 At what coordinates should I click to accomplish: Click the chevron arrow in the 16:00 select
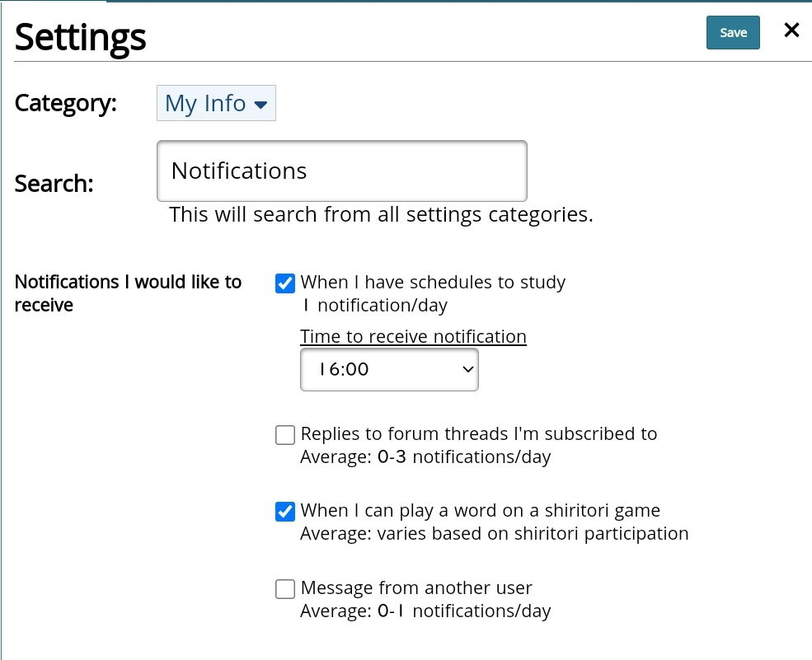click(467, 369)
